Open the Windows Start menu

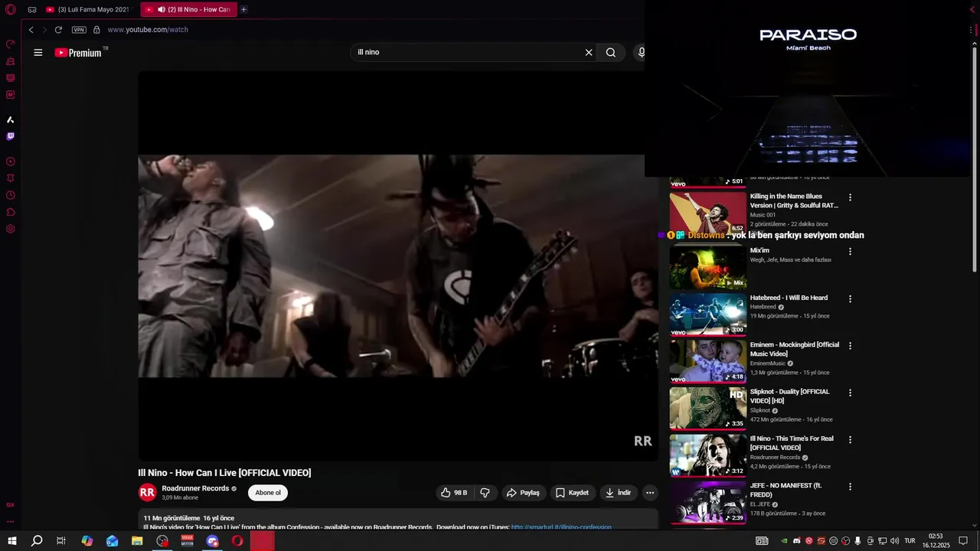tap(12, 541)
